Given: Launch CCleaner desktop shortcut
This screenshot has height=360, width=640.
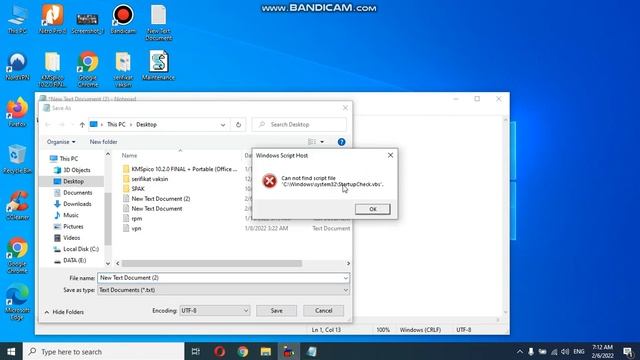Looking at the screenshot, I should (18, 205).
